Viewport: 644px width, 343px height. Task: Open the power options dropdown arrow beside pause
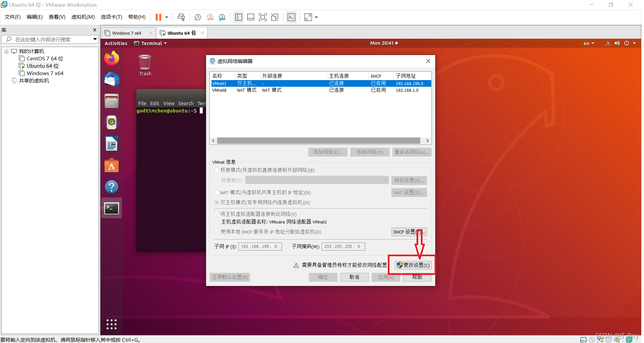coord(166,17)
